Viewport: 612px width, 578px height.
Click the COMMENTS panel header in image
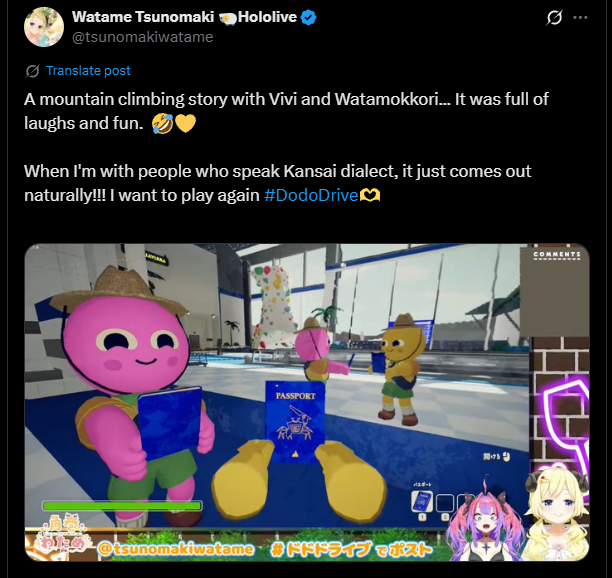[557, 255]
